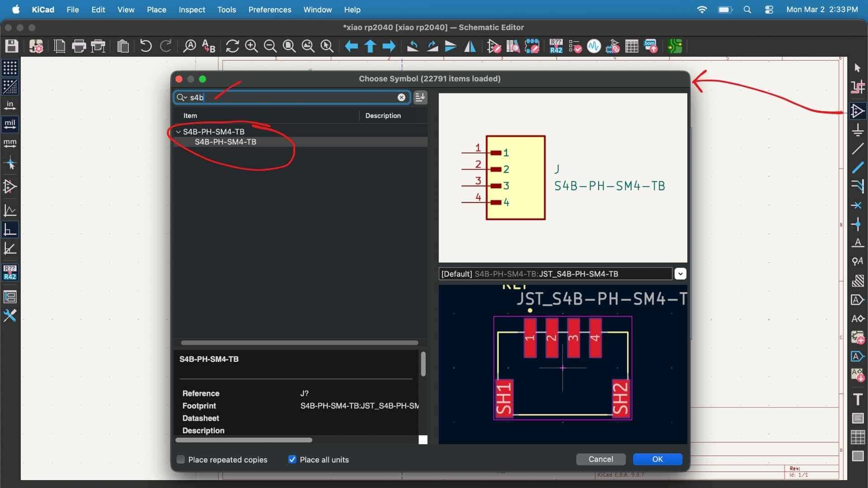Click the Undo arrow icon
Viewport: 868px width, 488px height.
[x=146, y=46]
